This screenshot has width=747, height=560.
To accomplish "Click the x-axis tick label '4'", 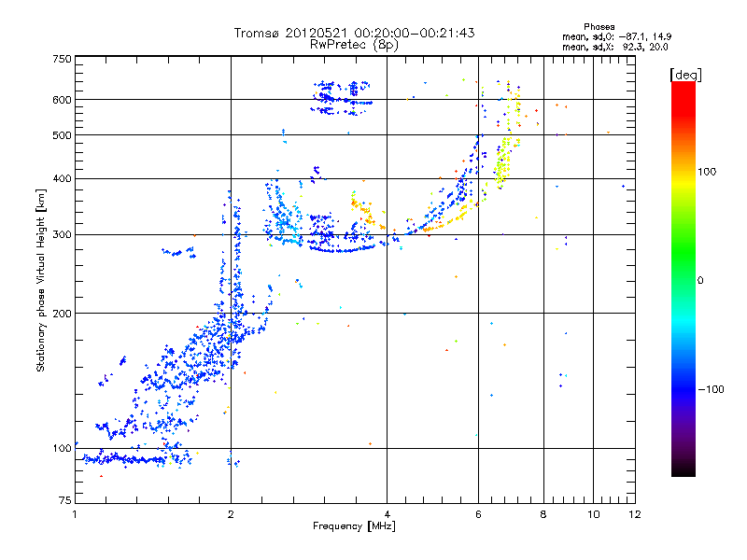I will click(387, 514).
